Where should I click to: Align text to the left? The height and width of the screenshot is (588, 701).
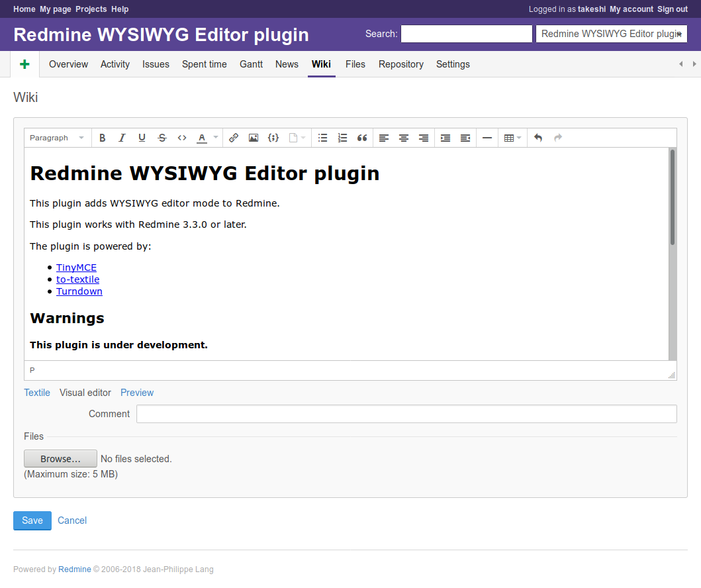(x=383, y=138)
